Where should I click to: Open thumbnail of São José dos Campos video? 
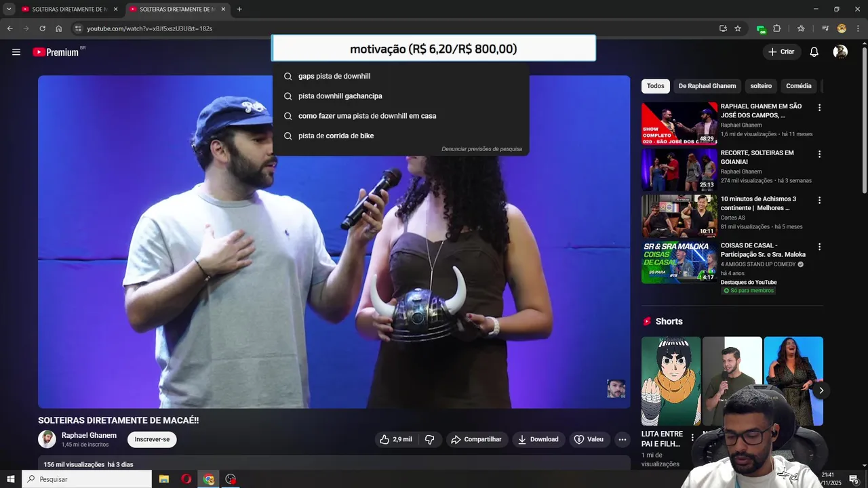(679, 123)
